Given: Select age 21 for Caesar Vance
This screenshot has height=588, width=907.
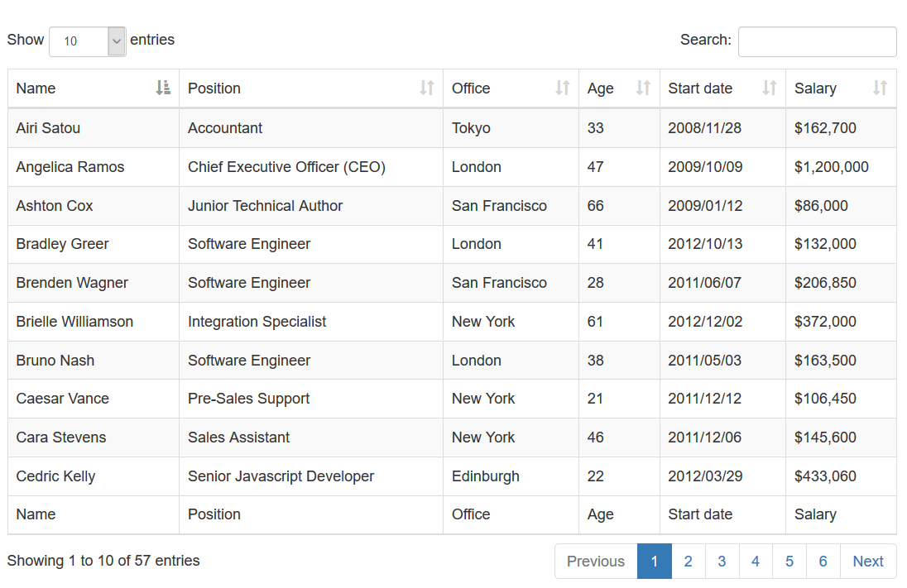Looking at the screenshot, I should [595, 399].
